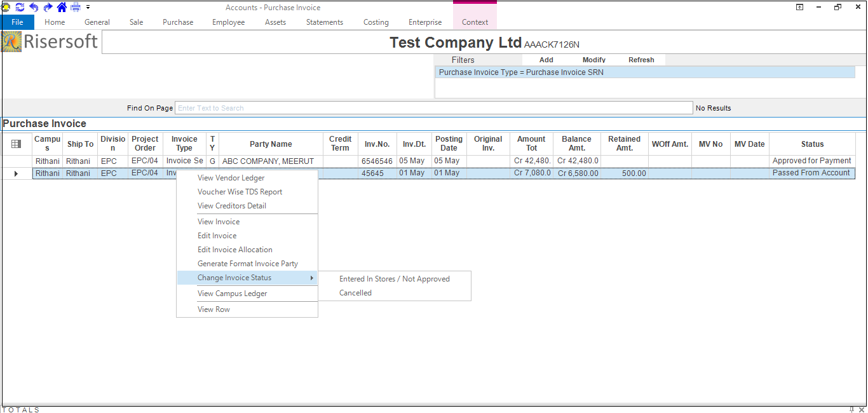868x413 pixels.
Task: Click the refresh icon in quick access toolbar
Action: (x=20, y=7)
